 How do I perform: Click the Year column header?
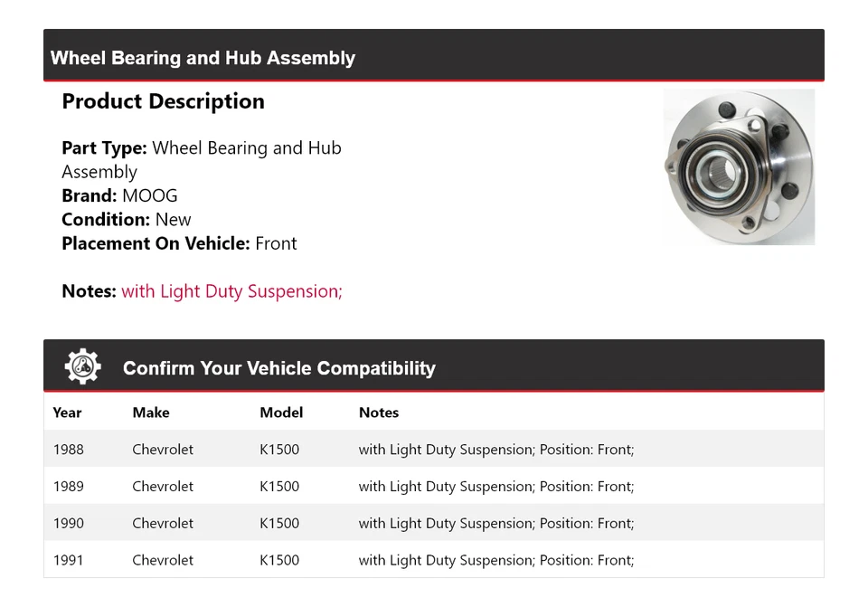pyautogui.click(x=67, y=413)
